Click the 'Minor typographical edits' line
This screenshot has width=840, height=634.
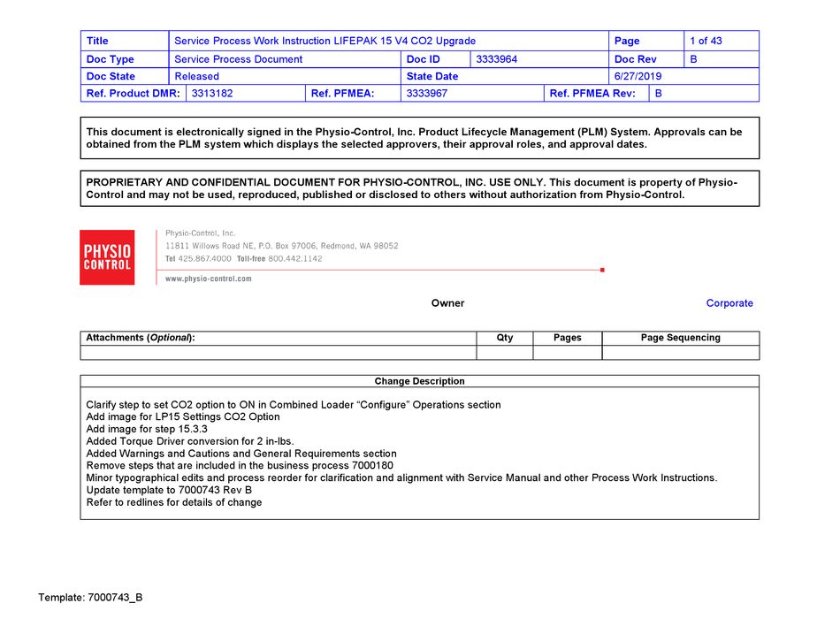[401, 478]
